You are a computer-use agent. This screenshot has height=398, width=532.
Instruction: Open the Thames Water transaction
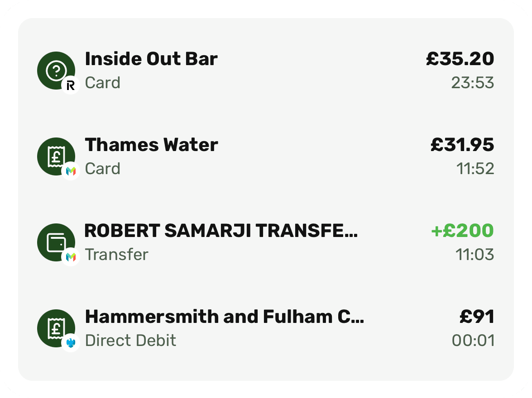point(151,145)
